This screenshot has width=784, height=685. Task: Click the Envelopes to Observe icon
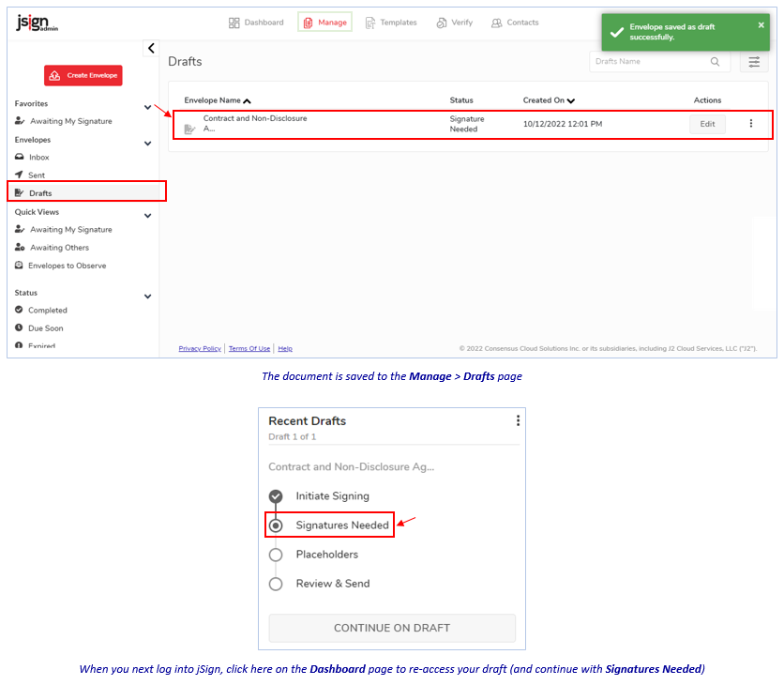[x=19, y=266]
